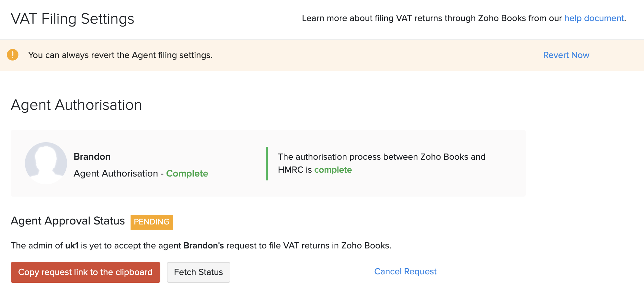Click the green word complete after HMRC is
The height and width of the screenshot is (298, 644).
[333, 170]
